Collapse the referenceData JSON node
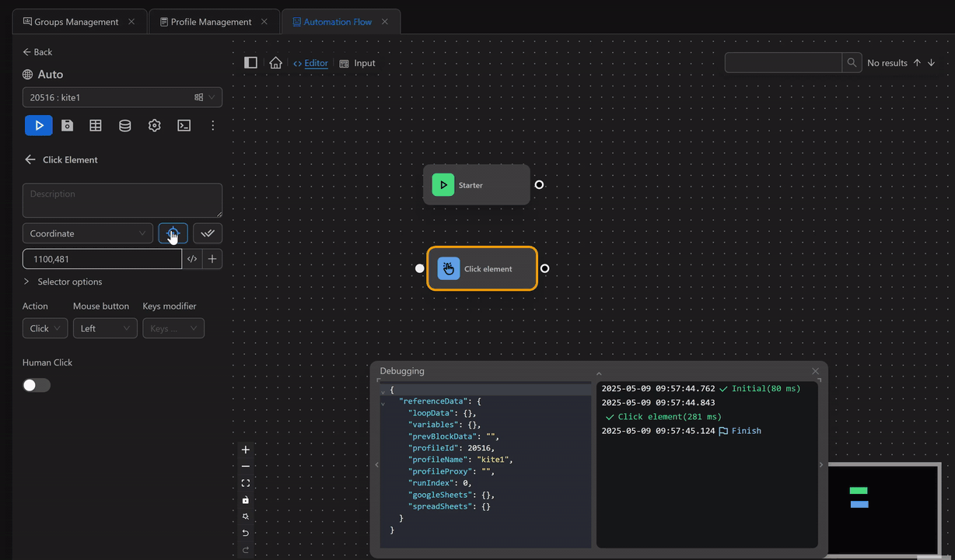 click(383, 404)
